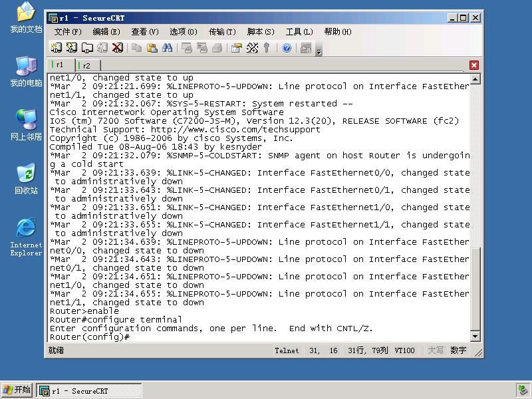Open the 选项(O) menu
This screenshot has width=532, height=399.
[x=184, y=32]
